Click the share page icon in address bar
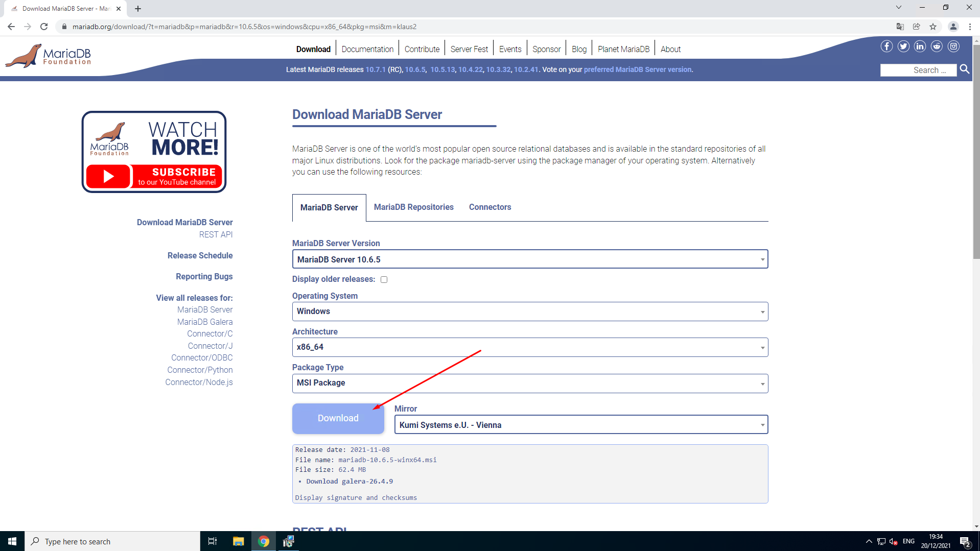 click(x=917, y=27)
